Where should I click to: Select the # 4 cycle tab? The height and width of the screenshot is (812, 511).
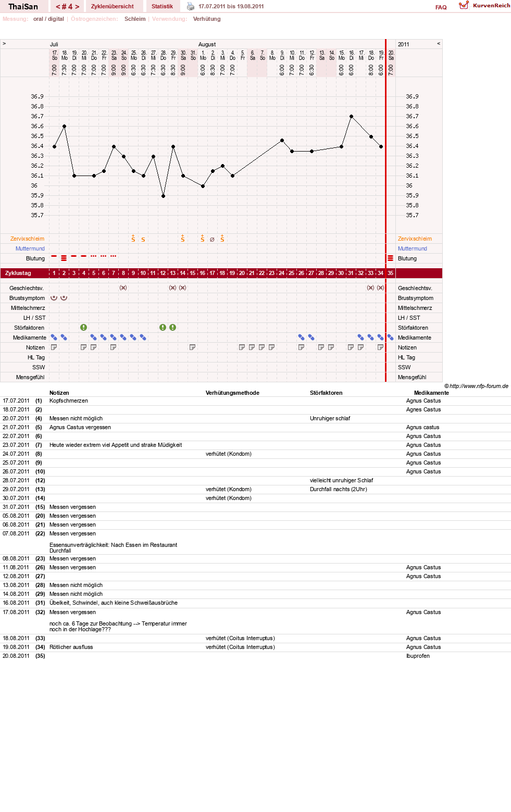(x=68, y=7)
